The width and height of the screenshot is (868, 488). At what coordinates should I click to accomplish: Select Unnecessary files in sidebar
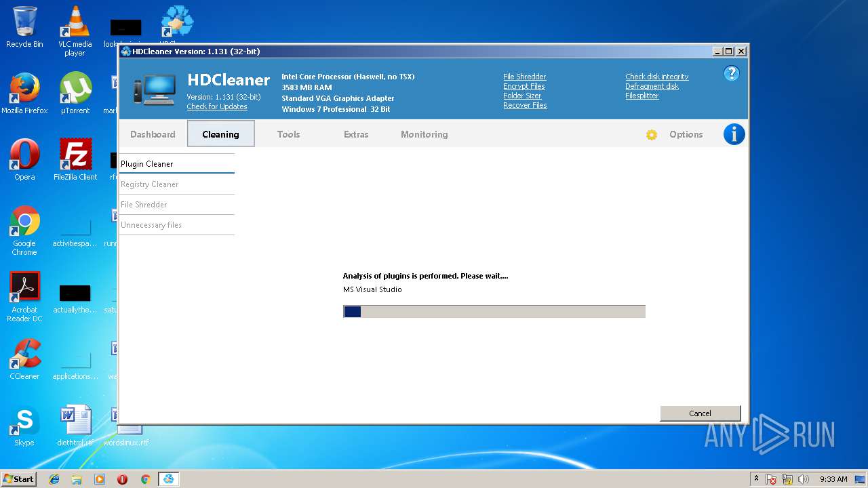coord(177,225)
